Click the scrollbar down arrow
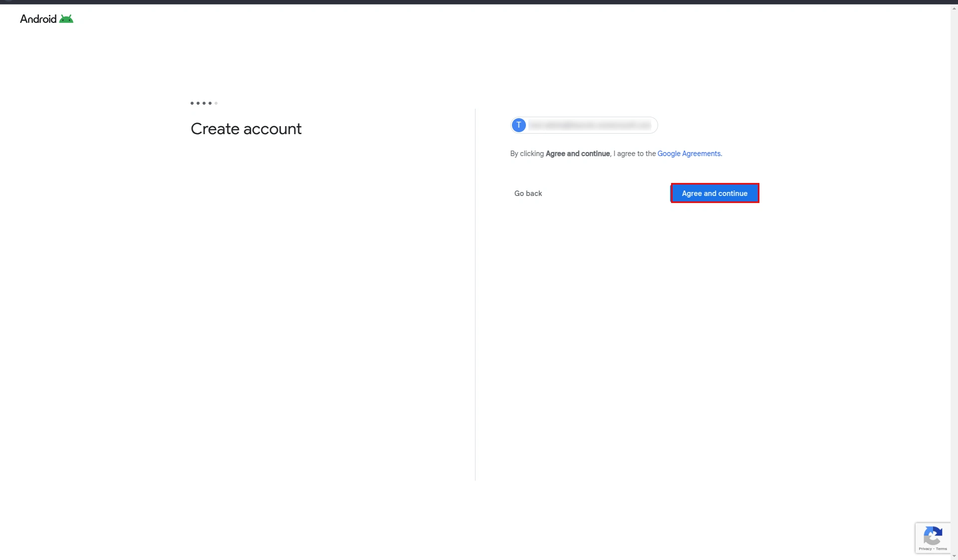The image size is (958, 560). (954, 556)
